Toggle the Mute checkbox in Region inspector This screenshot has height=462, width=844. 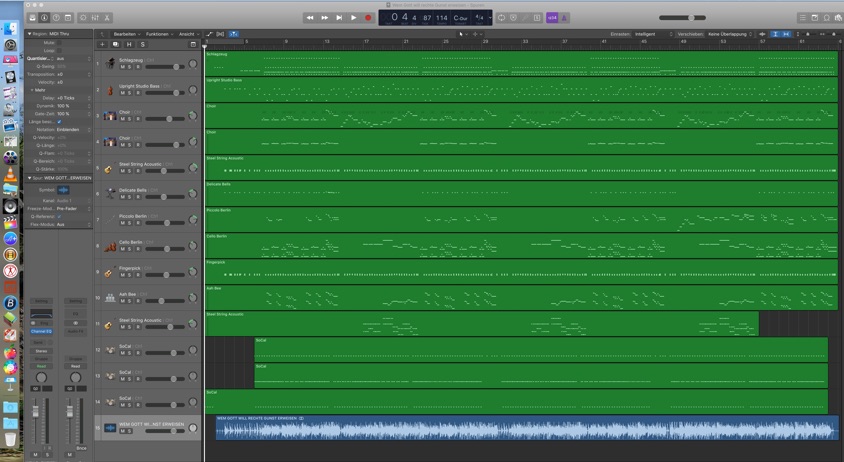59,43
